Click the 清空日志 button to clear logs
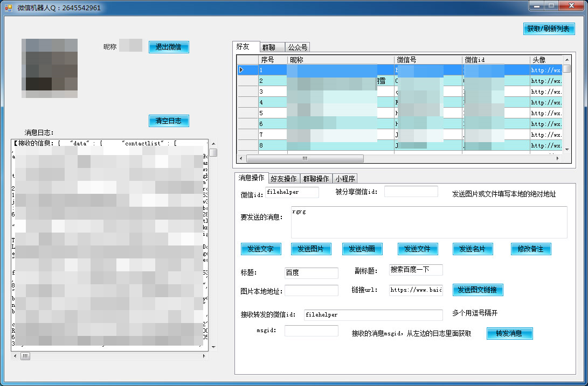This screenshot has width=588, height=386. click(168, 121)
